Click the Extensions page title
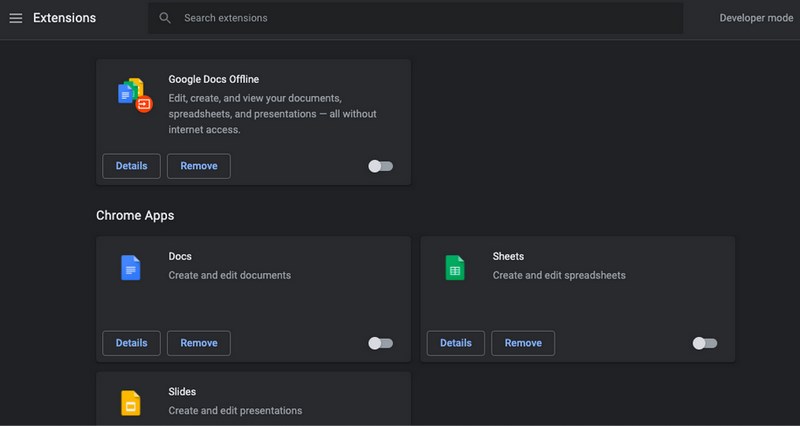 64,18
